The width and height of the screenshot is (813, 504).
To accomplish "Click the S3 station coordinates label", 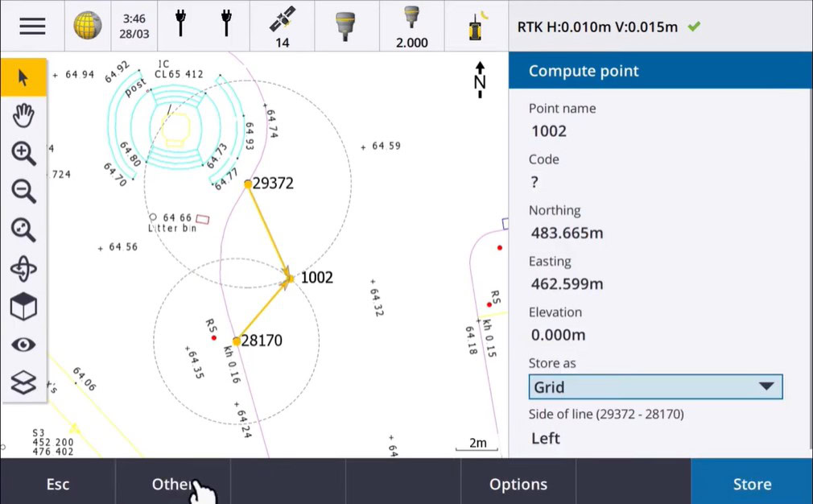I will click(x=52, y=442).
